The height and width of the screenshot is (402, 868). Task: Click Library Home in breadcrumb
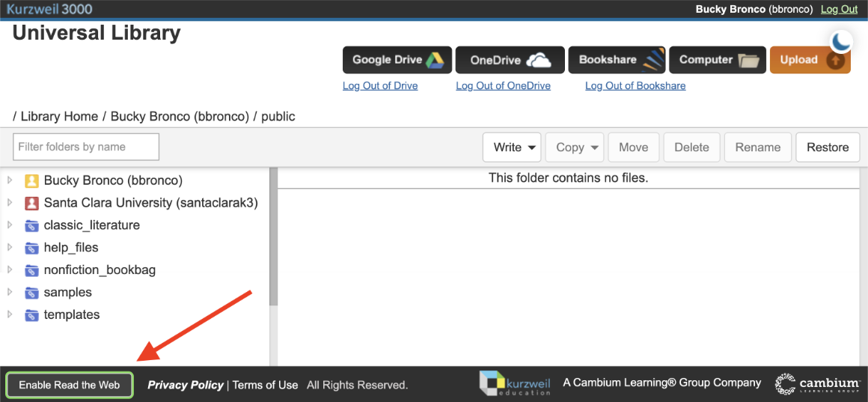click(x=59, y=117)
